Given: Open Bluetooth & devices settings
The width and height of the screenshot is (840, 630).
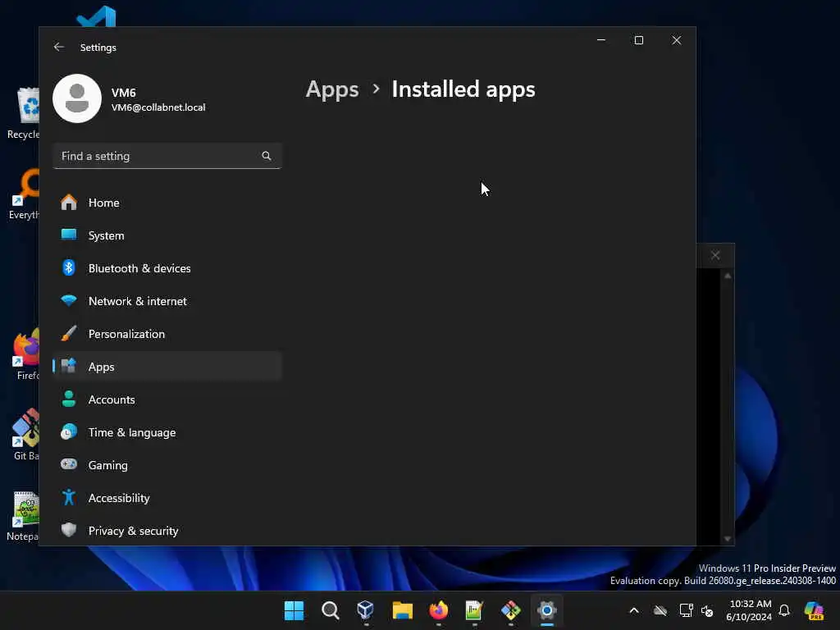Looking at the screenshot, I should coord(167,268).
